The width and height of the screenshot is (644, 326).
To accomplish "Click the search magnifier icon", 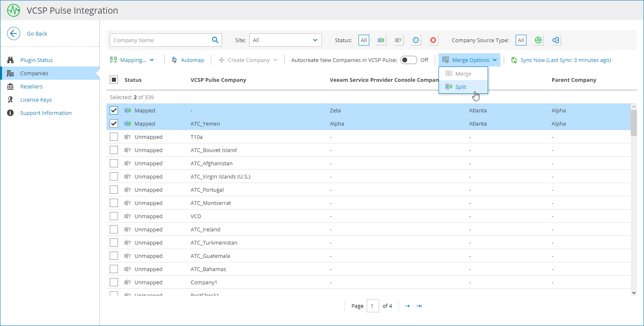I will click(x=215, y=40).
